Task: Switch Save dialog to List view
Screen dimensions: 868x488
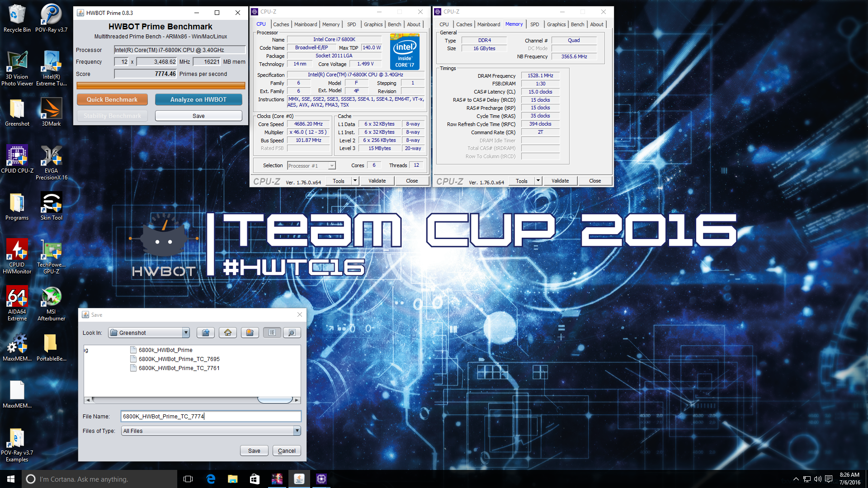Action: click(x=272, y=333)
